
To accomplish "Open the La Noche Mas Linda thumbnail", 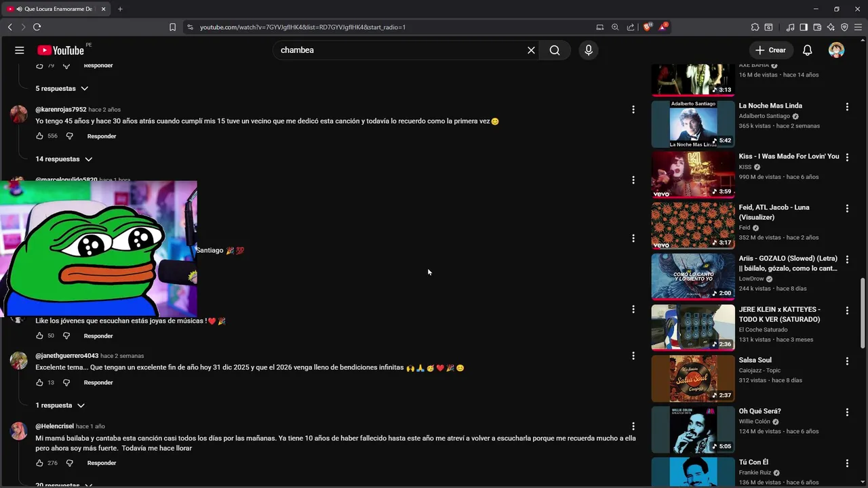I will tap(693, 124).
